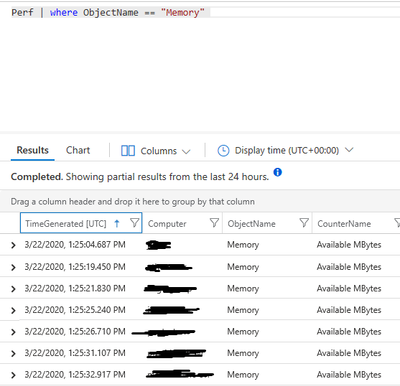Click the 'where' keyword in the query
This screenshot has width=400, height=386.
click(64, 13)
